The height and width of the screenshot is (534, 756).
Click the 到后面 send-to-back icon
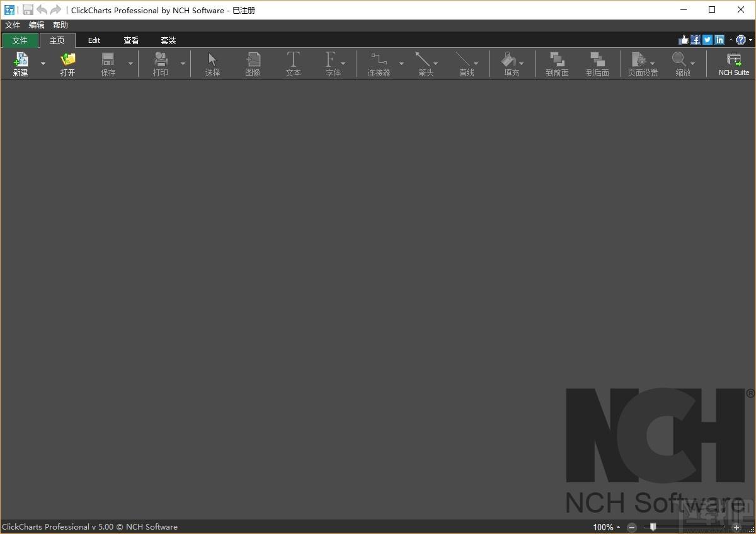[x=597, y=59]
